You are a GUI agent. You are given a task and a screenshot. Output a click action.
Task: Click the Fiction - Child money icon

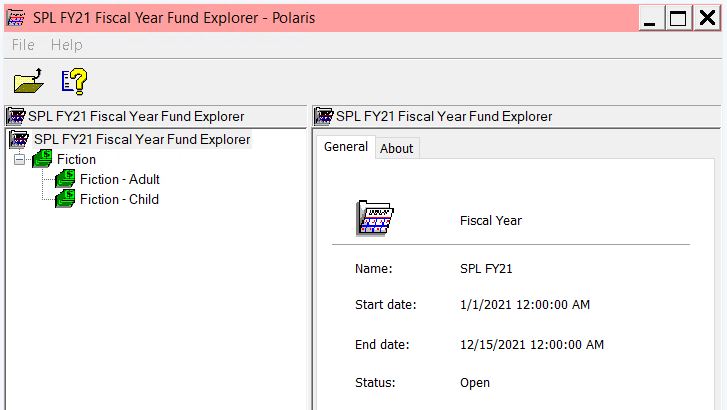tap(65, 199)
